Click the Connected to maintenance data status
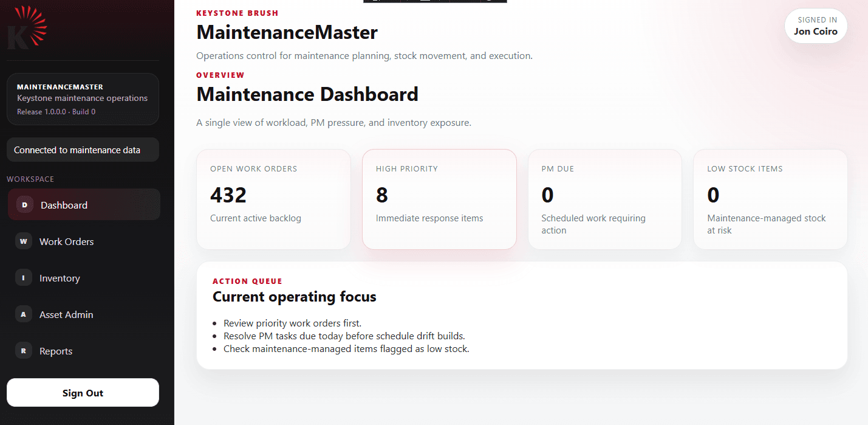The image size is (868, 425). click(x=83, y=149)
